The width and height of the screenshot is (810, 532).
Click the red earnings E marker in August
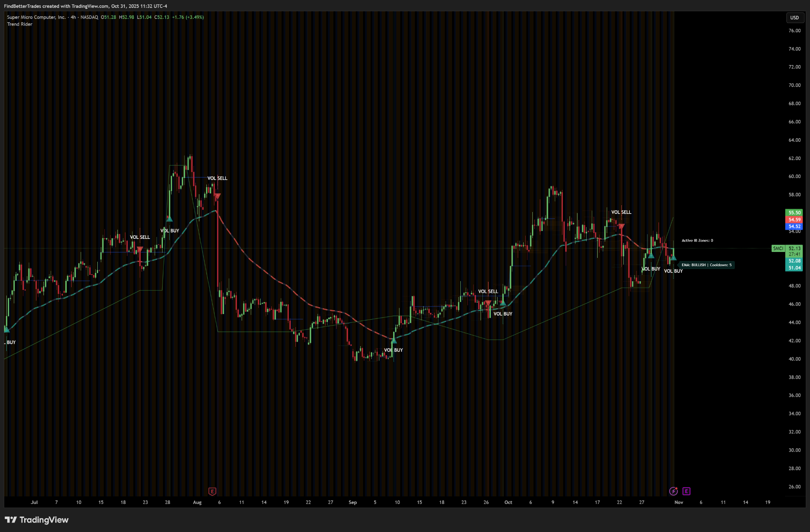[212, 491]
